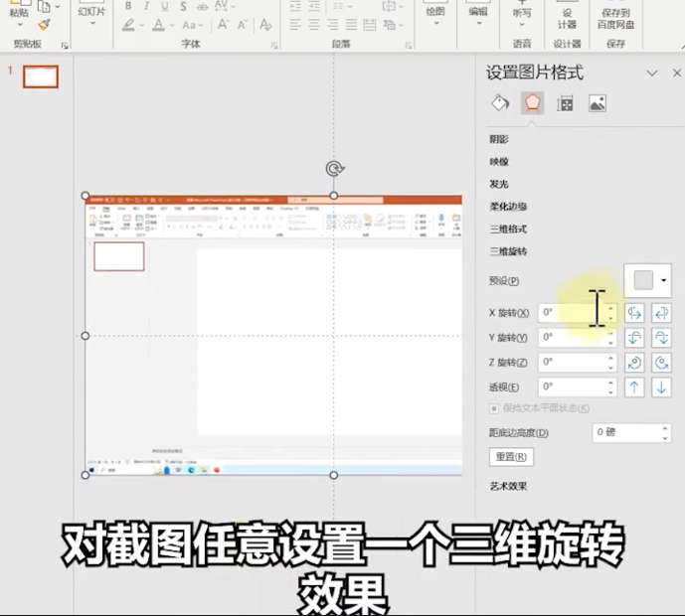Screen dimensions: 685x616
Task: Open the 字体 font dialog launcher
Action: tap(274, 46)
